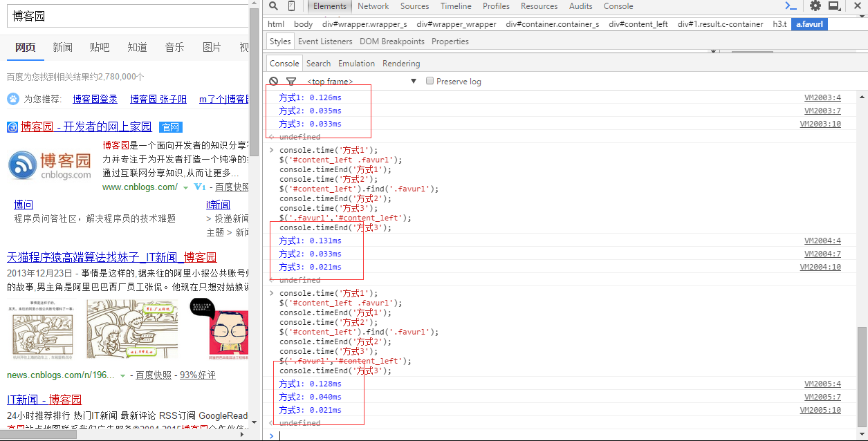Open the top frame context dropdown
This screenshot has height=441, width=868.
414,82
